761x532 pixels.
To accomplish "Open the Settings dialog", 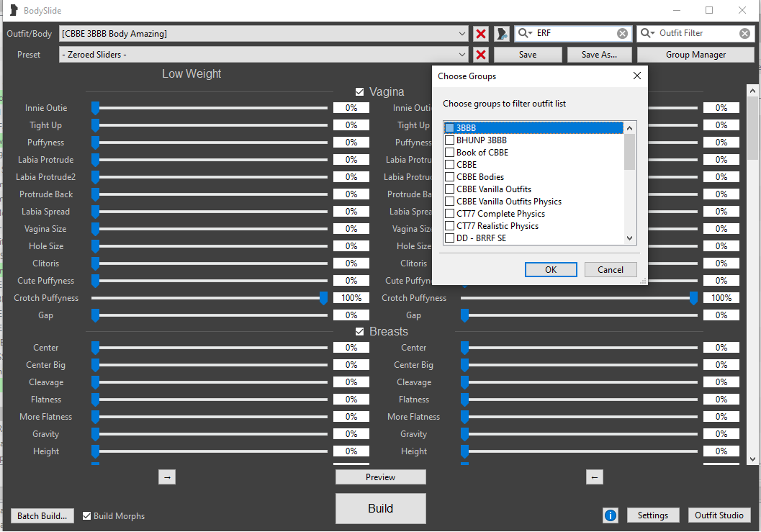I will 652,515.
